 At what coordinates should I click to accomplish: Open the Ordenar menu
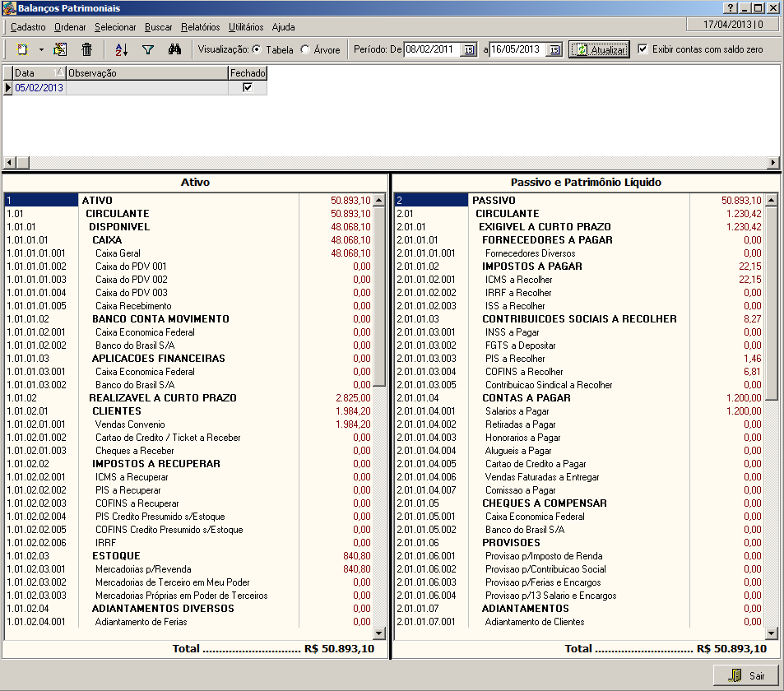coord(70,27)
